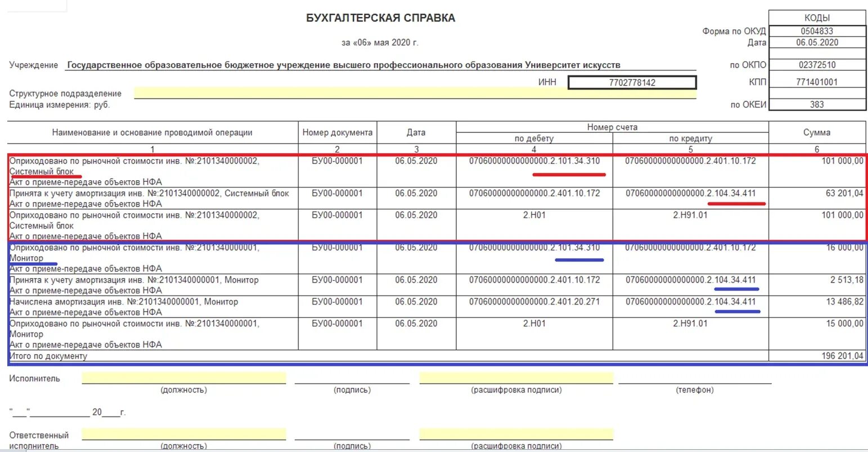Click the ИНН field containing 7702778142
Image resolution: width=868 pixels, height=452 pixels.
(x=632, y=83)
